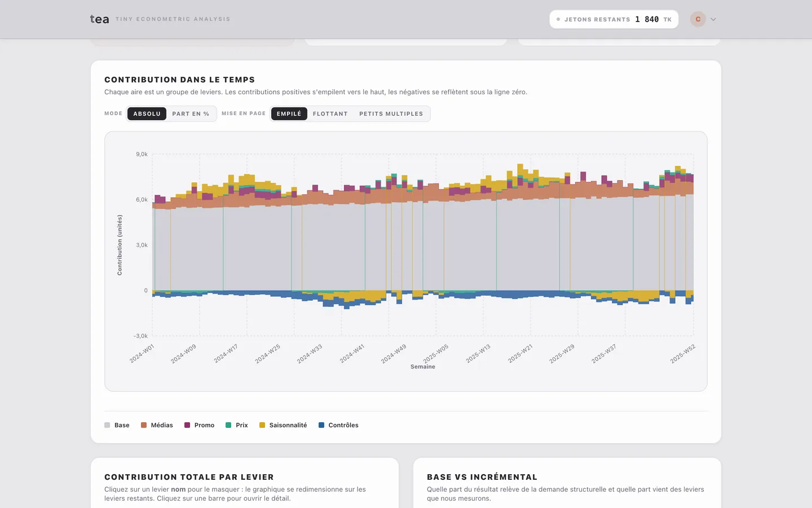This screenshot has width=812, height=508.
Task: Toggle the Base legend entry
Action: pyautogui.click(x=117, y=425)
